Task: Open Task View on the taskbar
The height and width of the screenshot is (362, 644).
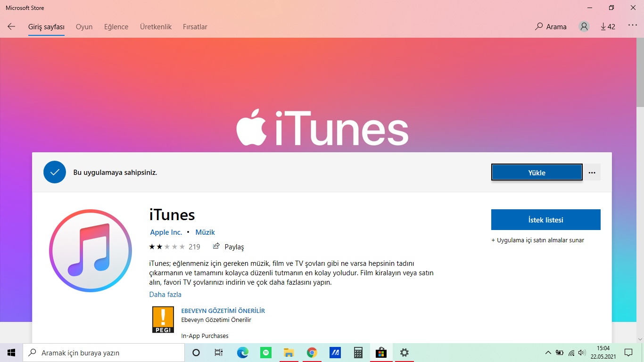Action: 219,353
